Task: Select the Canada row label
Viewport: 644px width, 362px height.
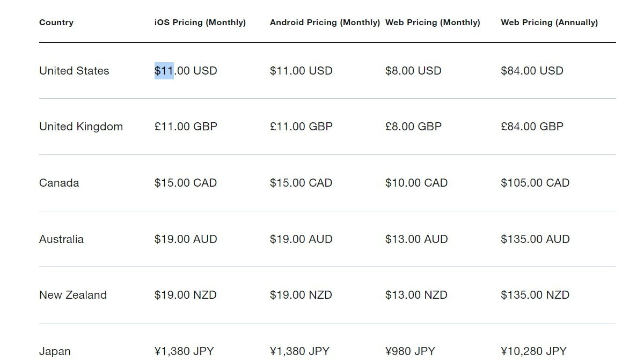Action: point(59,183)
